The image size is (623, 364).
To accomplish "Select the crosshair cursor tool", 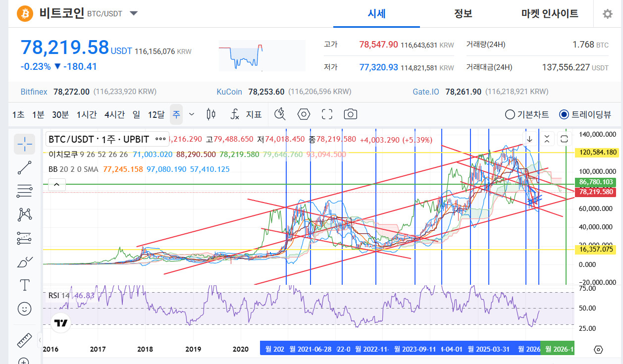I will point(25,144).
